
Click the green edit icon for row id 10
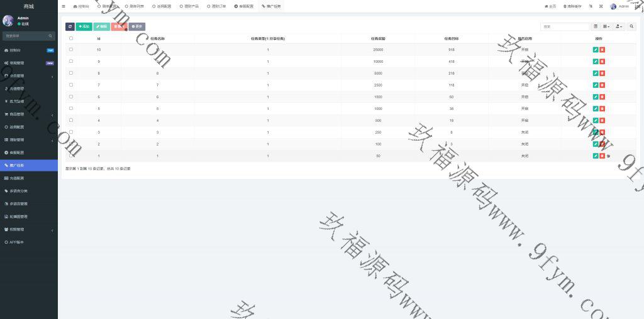pos(596,50)
